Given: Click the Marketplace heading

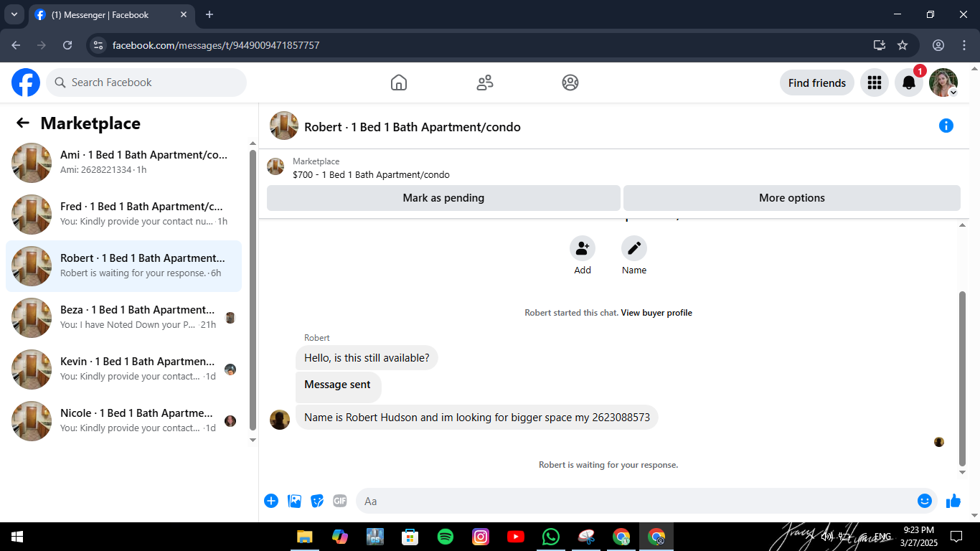Looking at the screenshot, I should 90,123.
